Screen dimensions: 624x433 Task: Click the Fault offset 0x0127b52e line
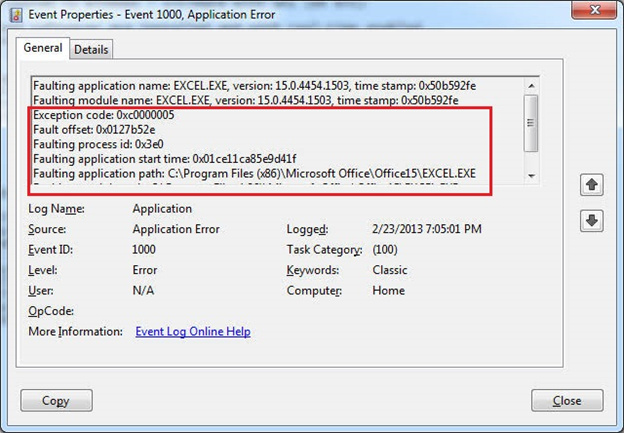(94, 130)
